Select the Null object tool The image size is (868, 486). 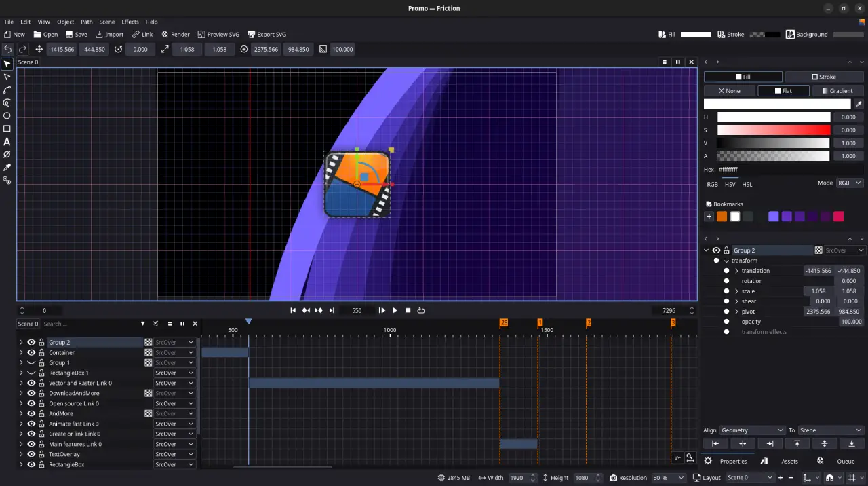[7, 154]
